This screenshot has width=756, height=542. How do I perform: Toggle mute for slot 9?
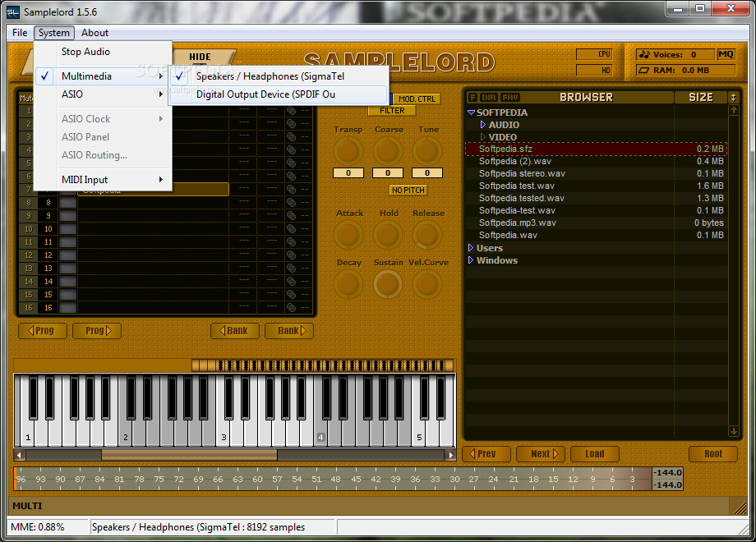tap(29, 216)
